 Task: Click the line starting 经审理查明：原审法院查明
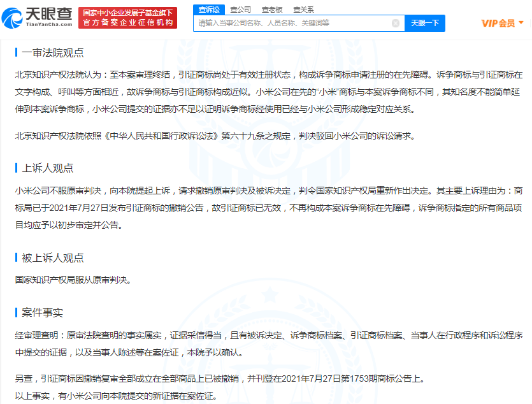tap(269, 335)
